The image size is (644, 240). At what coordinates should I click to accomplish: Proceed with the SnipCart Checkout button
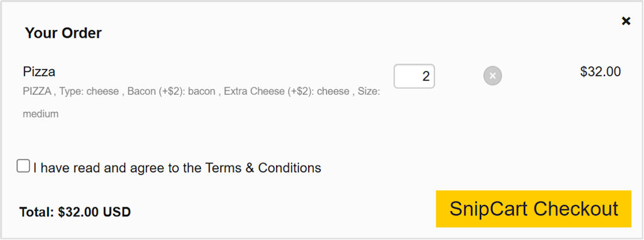533,209
